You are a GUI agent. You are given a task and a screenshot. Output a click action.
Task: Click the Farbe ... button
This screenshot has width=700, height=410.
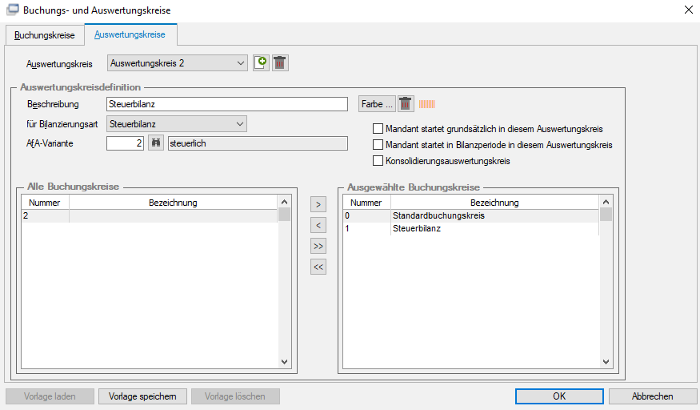[377, 104]
